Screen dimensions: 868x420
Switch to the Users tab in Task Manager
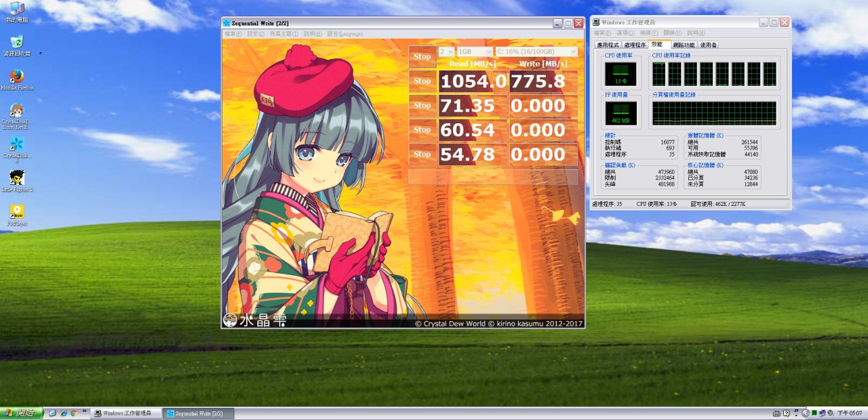pos(708,45)
